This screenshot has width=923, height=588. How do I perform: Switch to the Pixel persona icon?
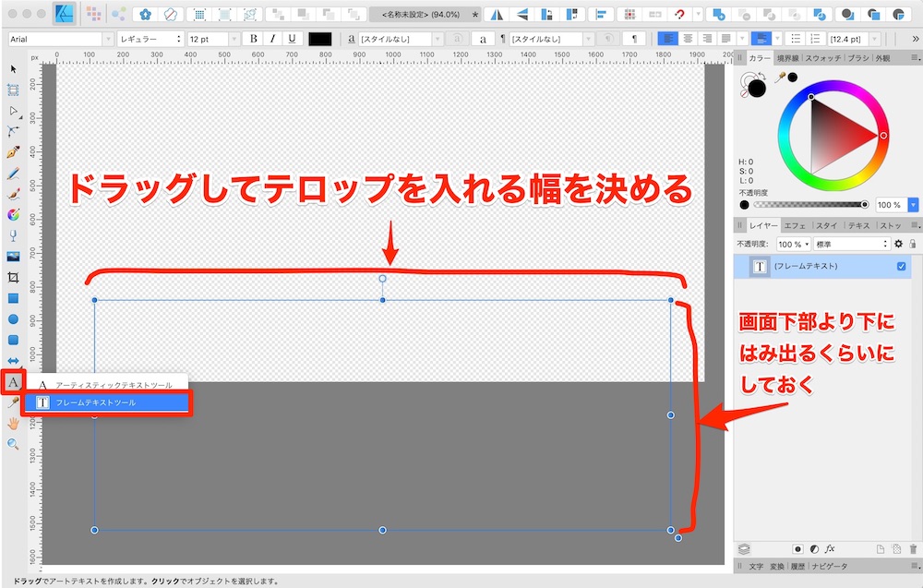point(93,14)
